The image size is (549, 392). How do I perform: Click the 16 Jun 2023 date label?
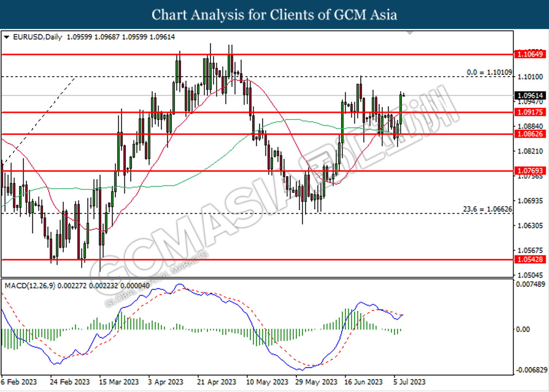point(363,382)
